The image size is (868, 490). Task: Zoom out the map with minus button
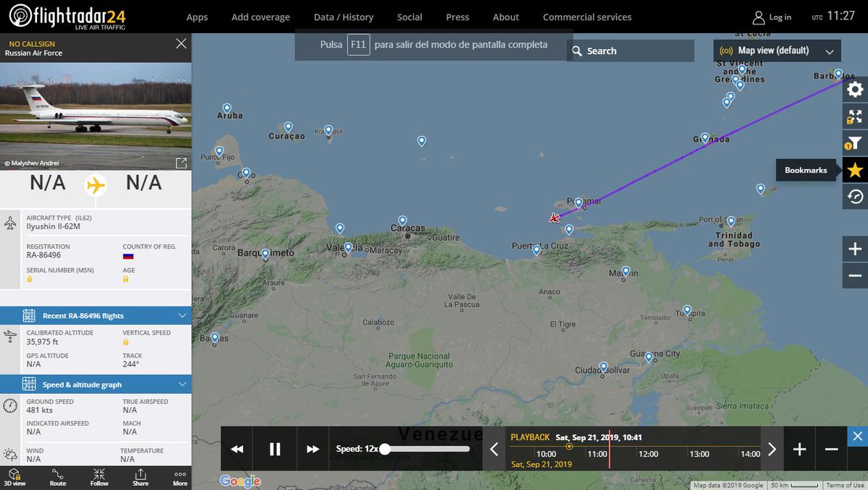(x=855, y=276)
